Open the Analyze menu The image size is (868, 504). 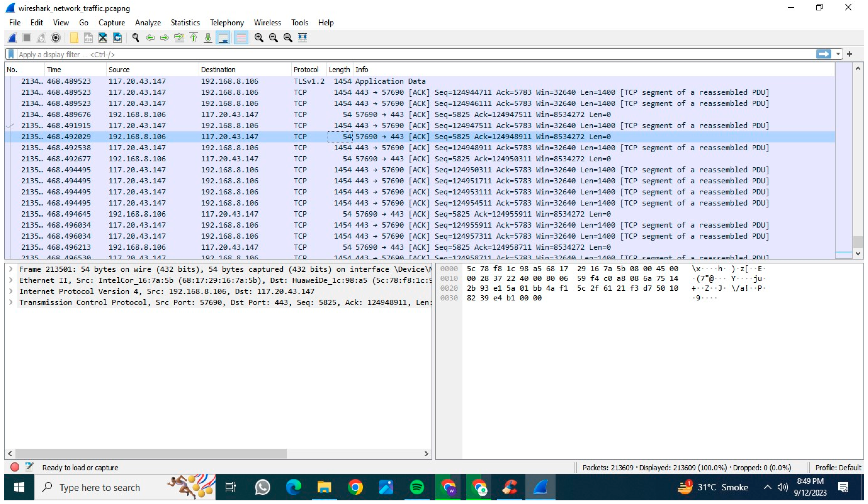pyautogui.click(x=148, y=23)
